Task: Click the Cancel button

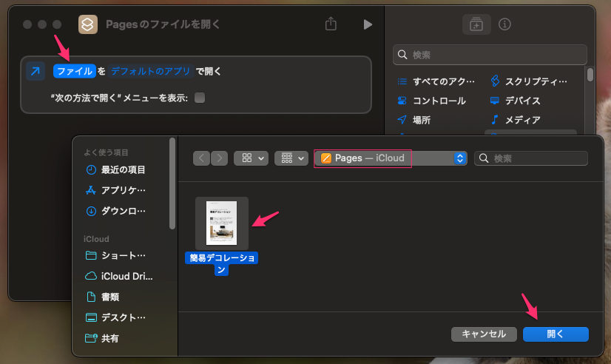Action: point(484,334)
